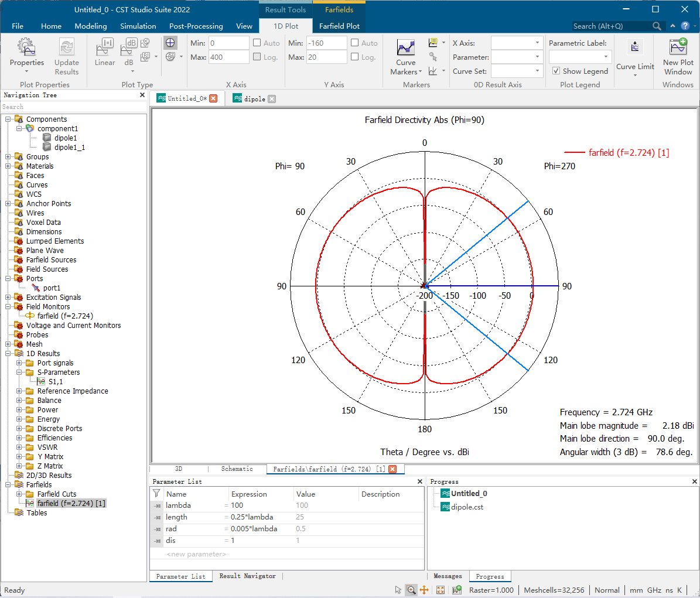Click the Curve Limit icon

(635, 47)
